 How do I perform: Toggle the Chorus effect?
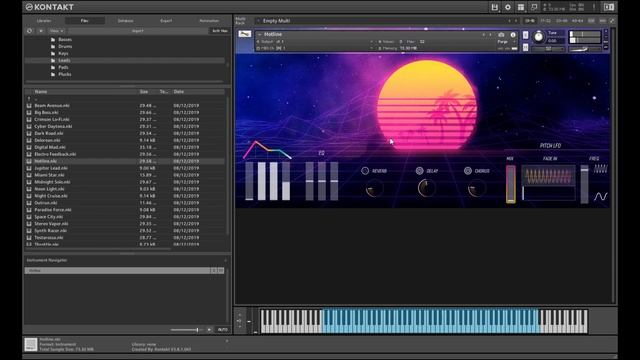[x=468, y=171]
